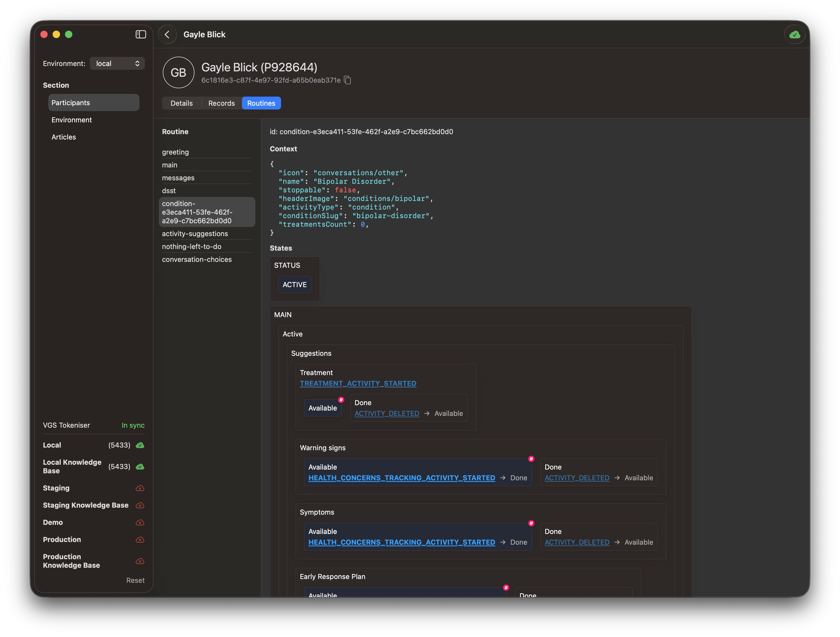Image resolution: width=840 pixels, height=637 pixels.
Task: Click the Staging disconnected cloud icon
Action: coord(140,488)
